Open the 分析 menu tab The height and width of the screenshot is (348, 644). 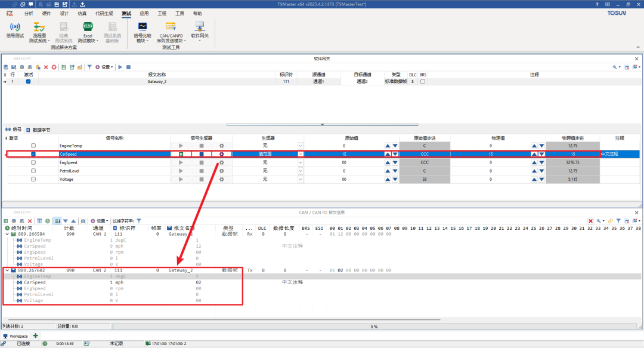pos(29,14)
